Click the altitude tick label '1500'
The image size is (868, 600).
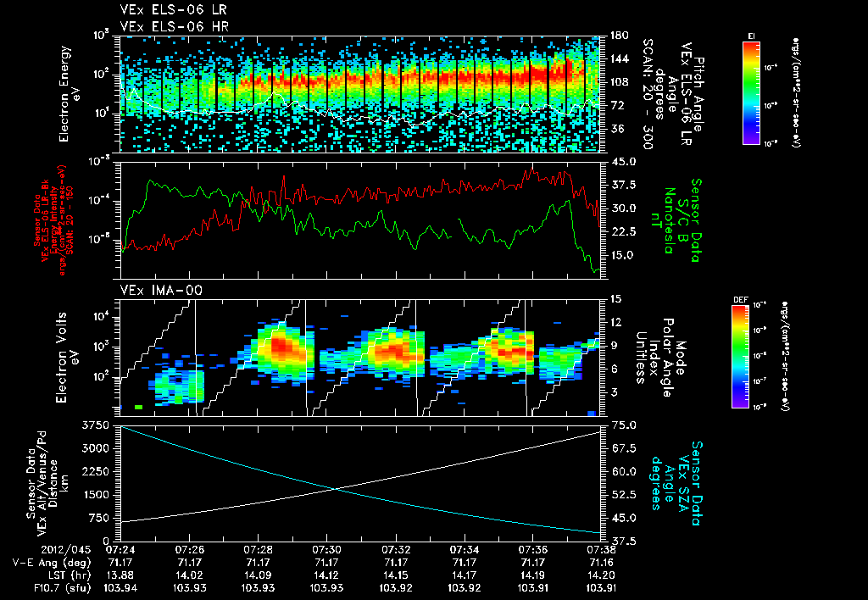point(97,495)
